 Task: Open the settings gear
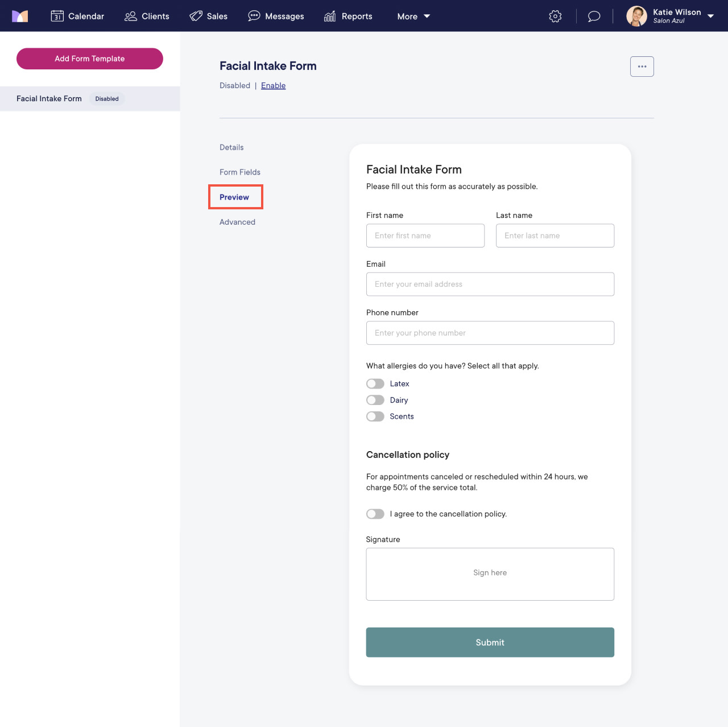point(555,16)
